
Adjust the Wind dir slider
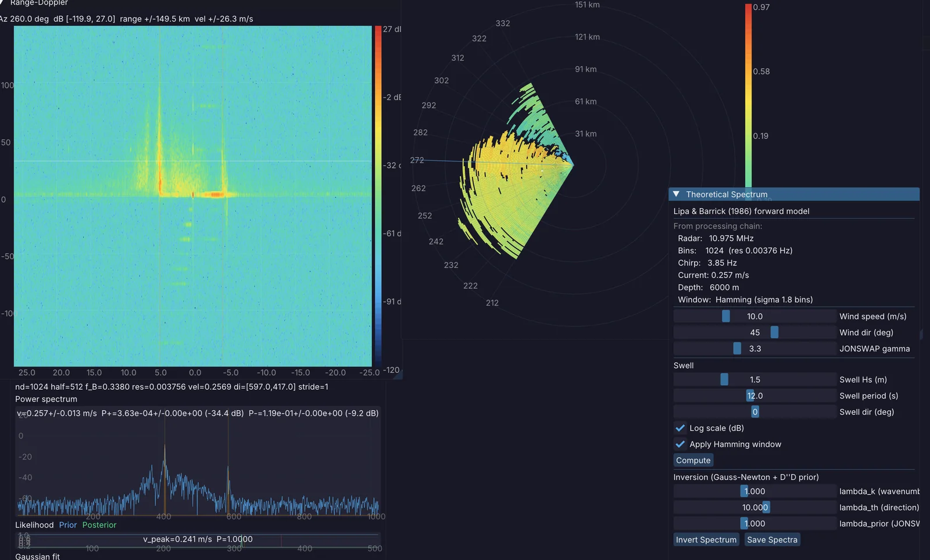click(754, 332)
